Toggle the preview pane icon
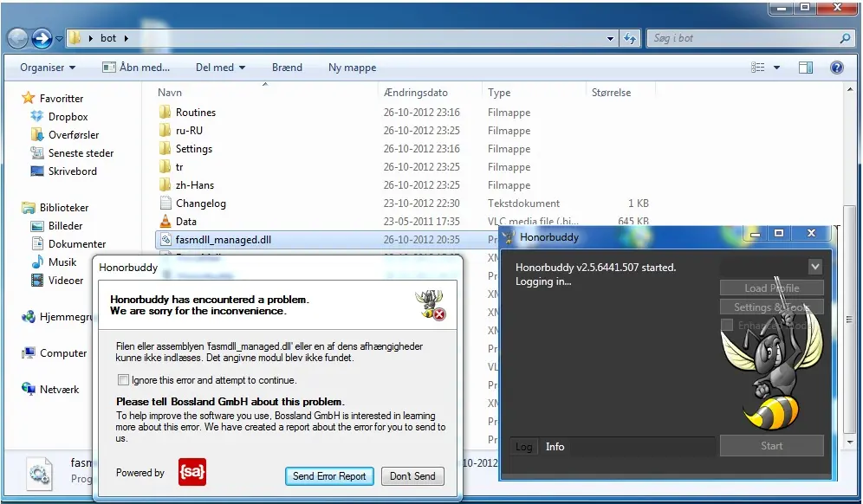The image size is (863, 504). coord(806,68)
